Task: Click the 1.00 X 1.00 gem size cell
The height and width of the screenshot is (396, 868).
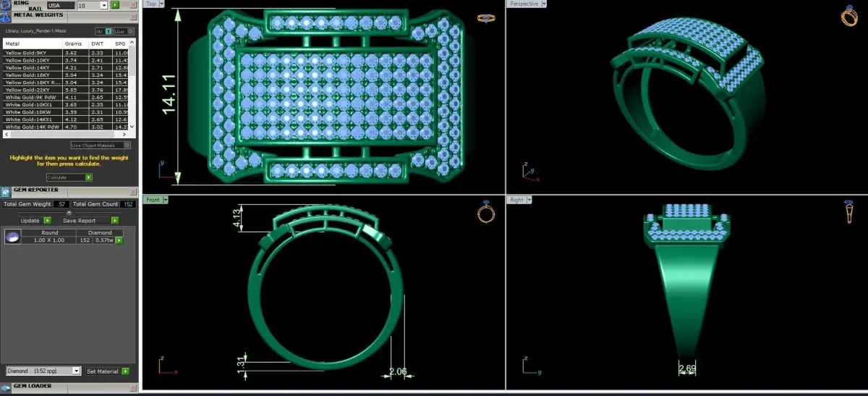Action: coord(49,240)
